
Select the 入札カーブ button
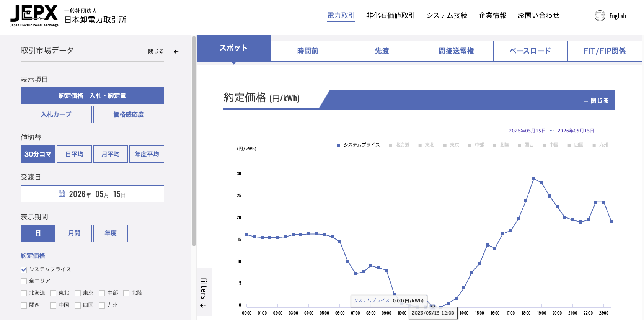point(56,114)
